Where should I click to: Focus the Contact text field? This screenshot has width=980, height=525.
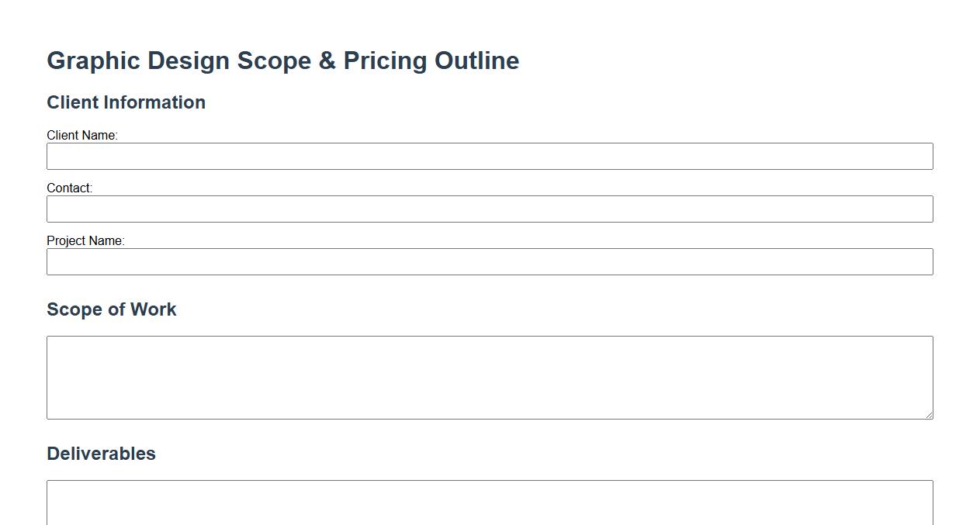(490, 209)
